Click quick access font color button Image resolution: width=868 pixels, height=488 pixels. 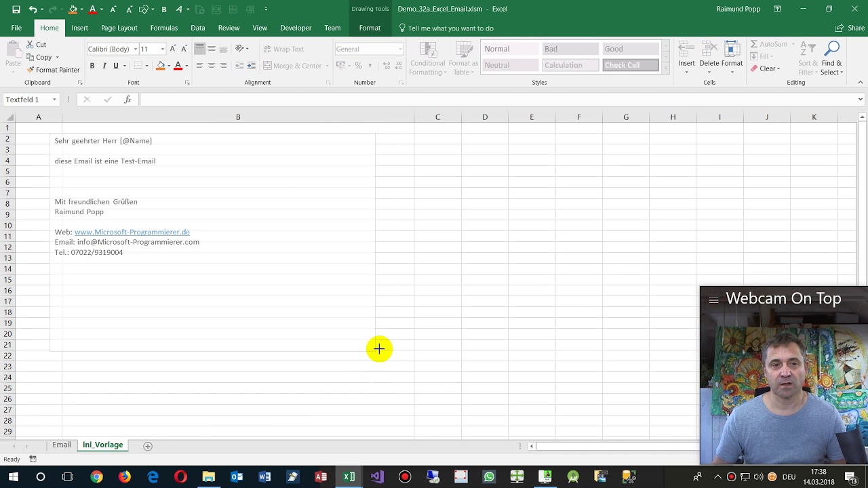(93, 9)
